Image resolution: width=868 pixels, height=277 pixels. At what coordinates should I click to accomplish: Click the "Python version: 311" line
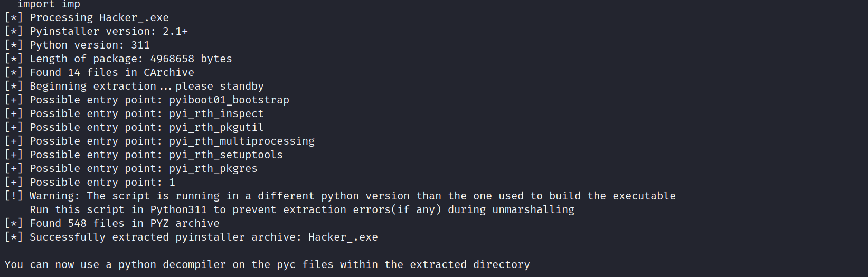coord(90,45)
